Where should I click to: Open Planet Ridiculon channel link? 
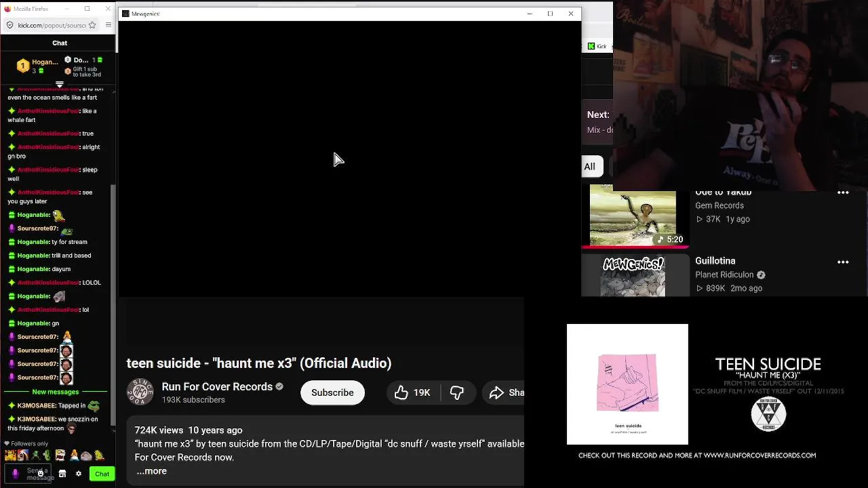click(x=724, y=274)
